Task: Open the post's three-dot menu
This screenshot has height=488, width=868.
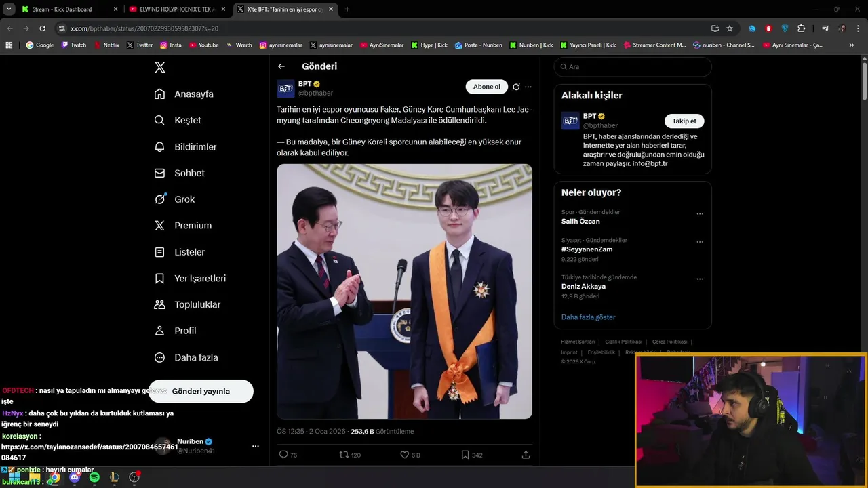Action: [x=528, y=87]
